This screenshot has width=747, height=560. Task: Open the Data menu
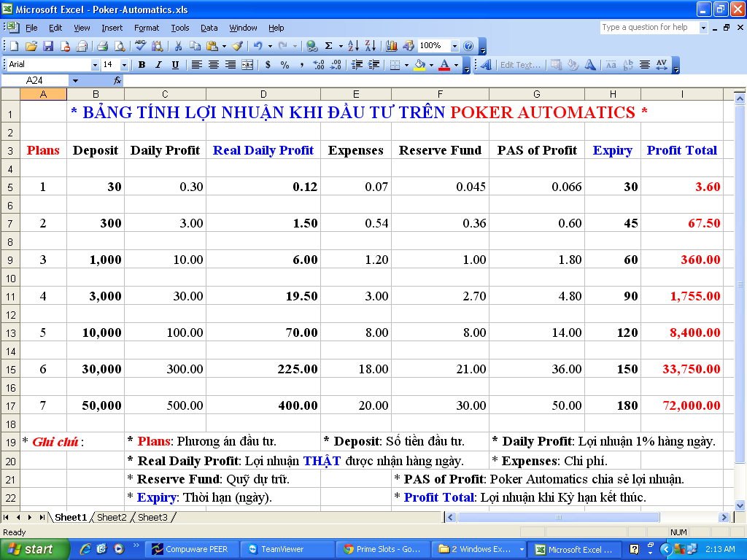[209, 28]
